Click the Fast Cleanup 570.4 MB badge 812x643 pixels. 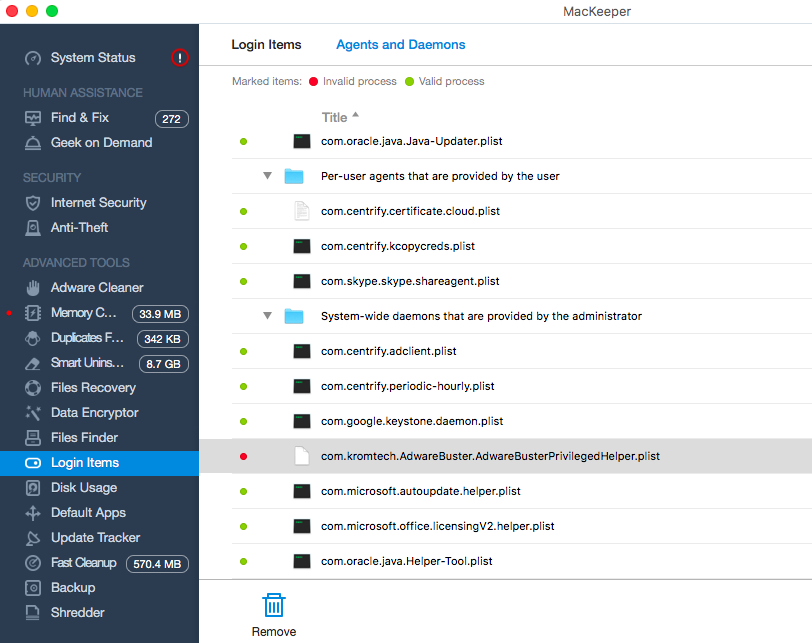157,564
